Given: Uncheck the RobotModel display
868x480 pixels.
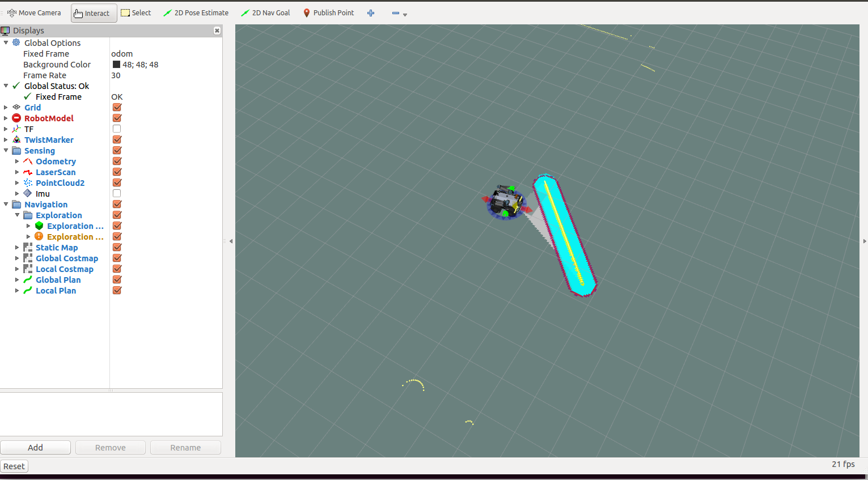Looking at the screenshot, I should (117, 118).
